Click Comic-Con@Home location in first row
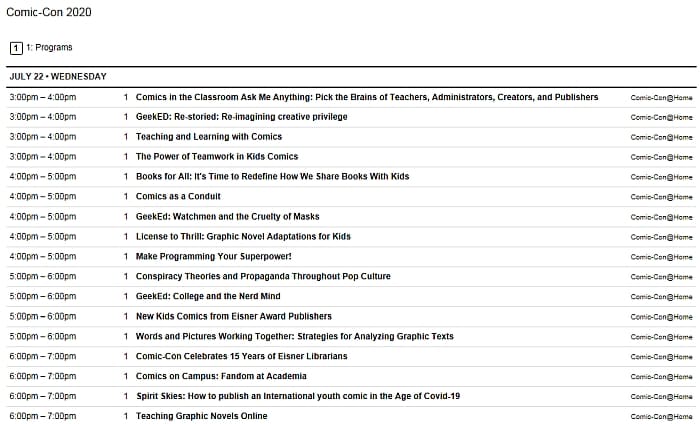Screen dimensions: 700x424 click(x=661, y=98)
